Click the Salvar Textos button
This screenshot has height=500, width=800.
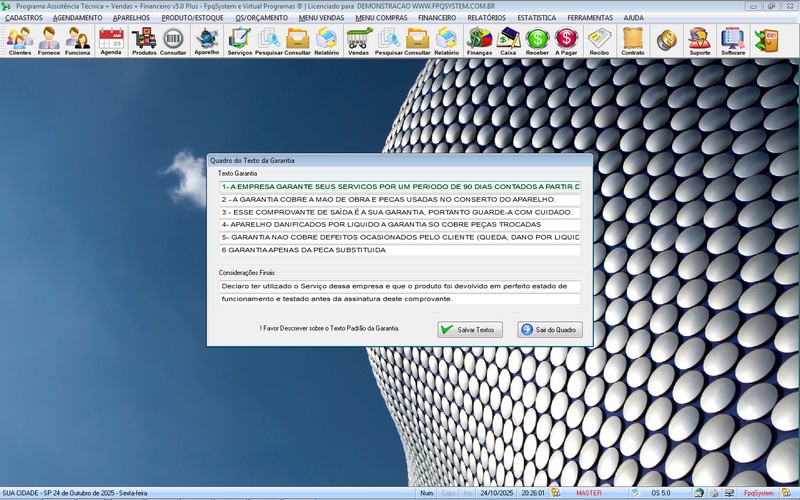click(x=470, y=330)
